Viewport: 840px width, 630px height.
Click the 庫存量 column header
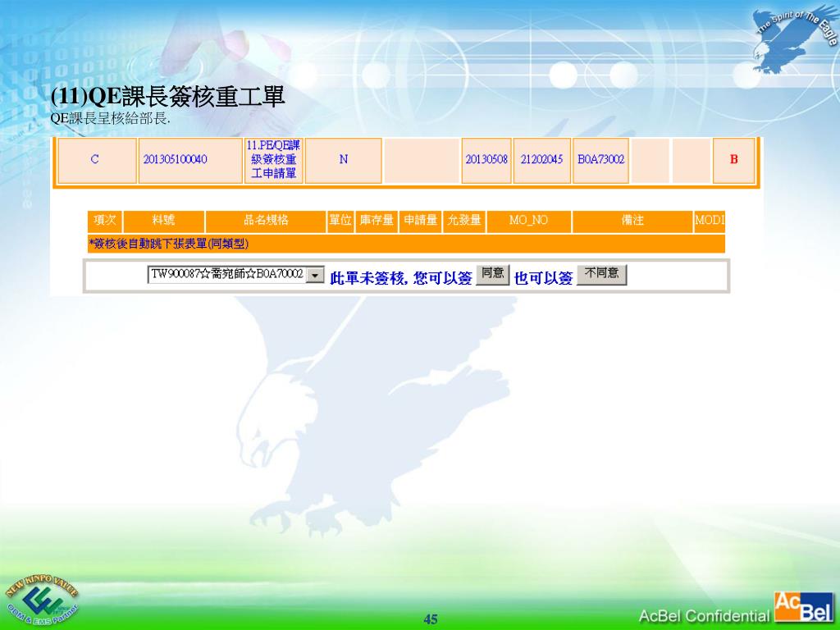(x=376, y=221)
